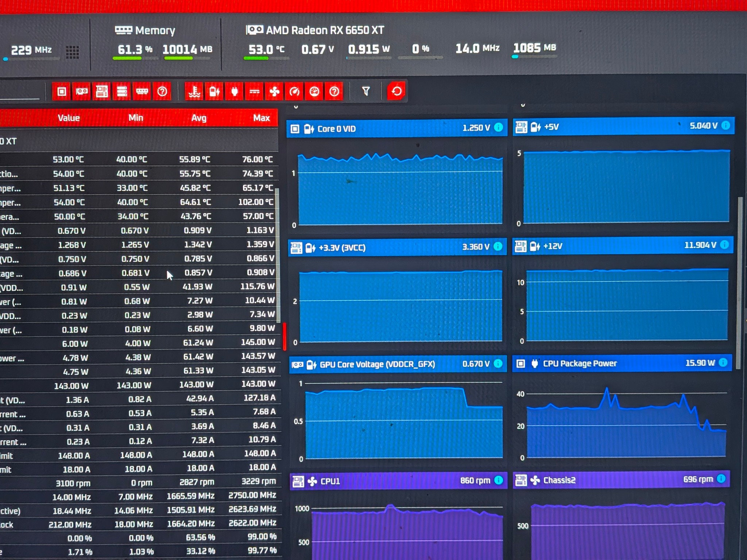Click the 1665.59 MHz average value
The image size is (747, 560).
pos(191,496)
